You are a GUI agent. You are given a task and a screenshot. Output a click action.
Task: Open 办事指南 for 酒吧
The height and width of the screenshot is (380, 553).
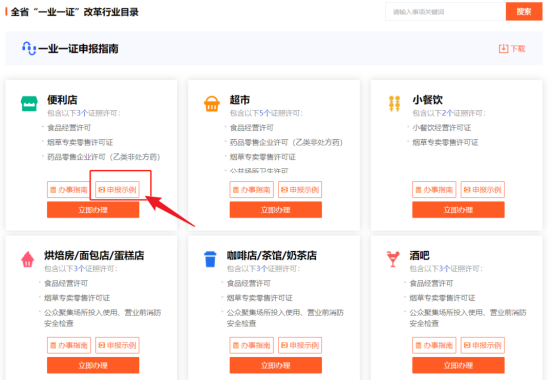434,345
